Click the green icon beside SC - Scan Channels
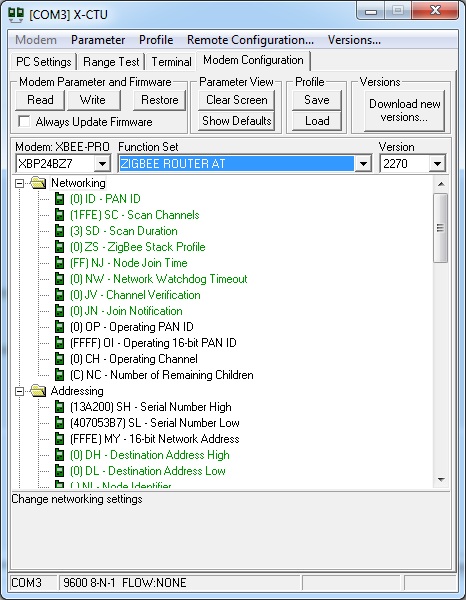This screenshot has width=466, height=600. [59, 215]
